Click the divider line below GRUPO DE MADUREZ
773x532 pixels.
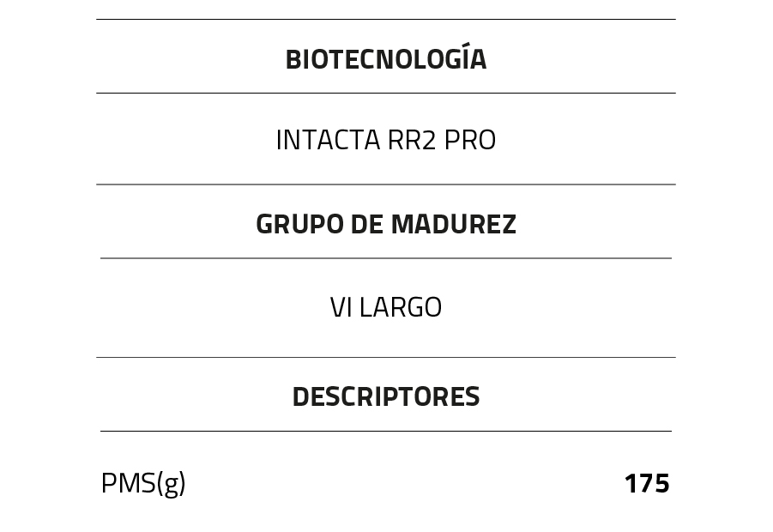tap(386, 258)
